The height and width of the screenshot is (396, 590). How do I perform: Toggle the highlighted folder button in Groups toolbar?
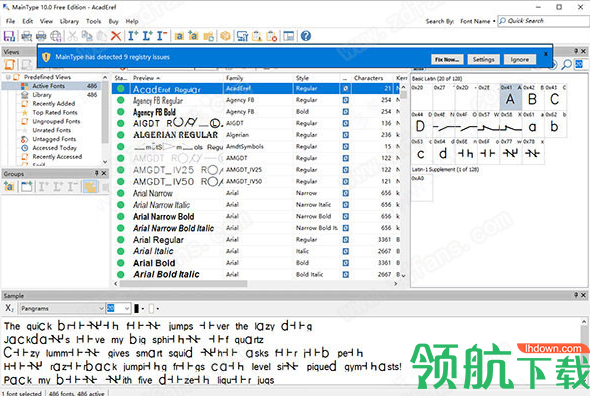point(90,186)
